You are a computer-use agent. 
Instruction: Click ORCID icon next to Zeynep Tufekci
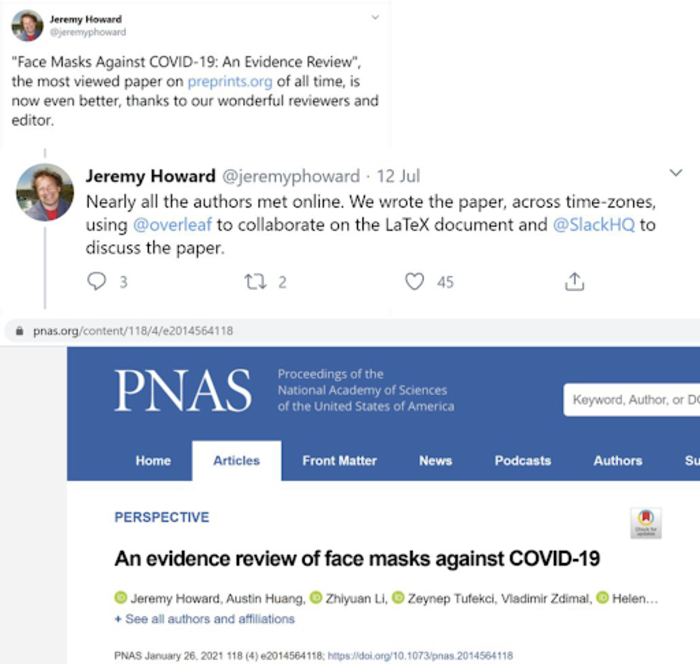pos(398,597)
